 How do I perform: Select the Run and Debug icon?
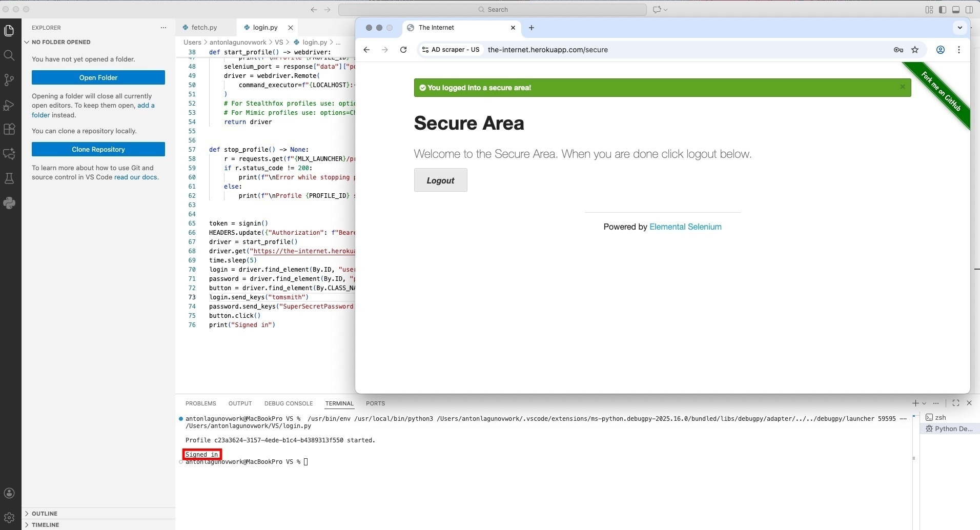[x=9, y=105]
